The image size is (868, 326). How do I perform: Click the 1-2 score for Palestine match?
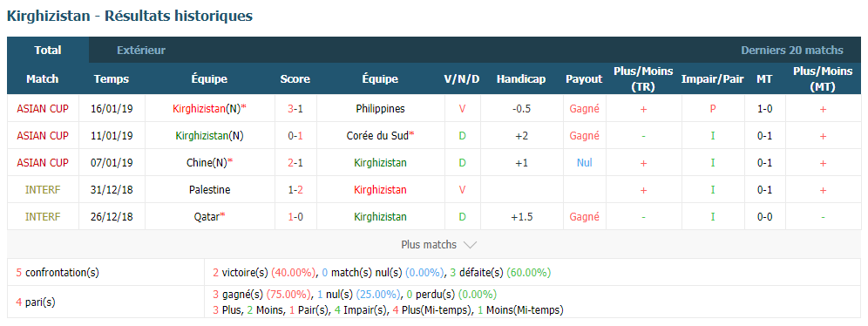[x=295, y=190]
